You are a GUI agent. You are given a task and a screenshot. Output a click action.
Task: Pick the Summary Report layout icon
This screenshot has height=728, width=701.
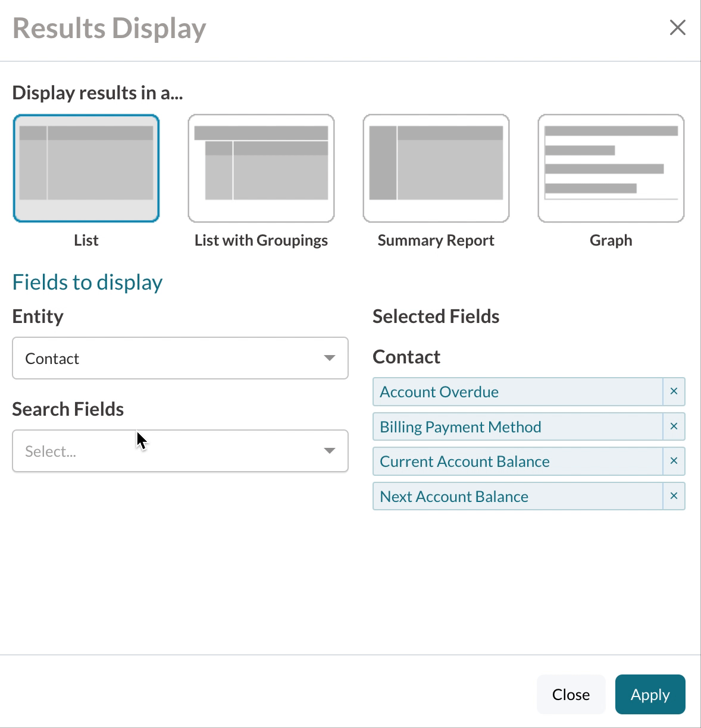(436, 168)
